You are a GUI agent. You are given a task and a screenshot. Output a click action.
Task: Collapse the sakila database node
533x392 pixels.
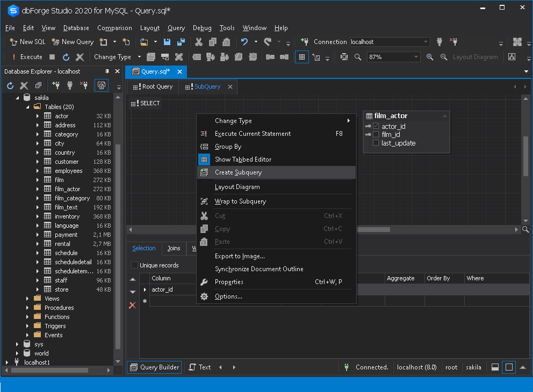17,98
